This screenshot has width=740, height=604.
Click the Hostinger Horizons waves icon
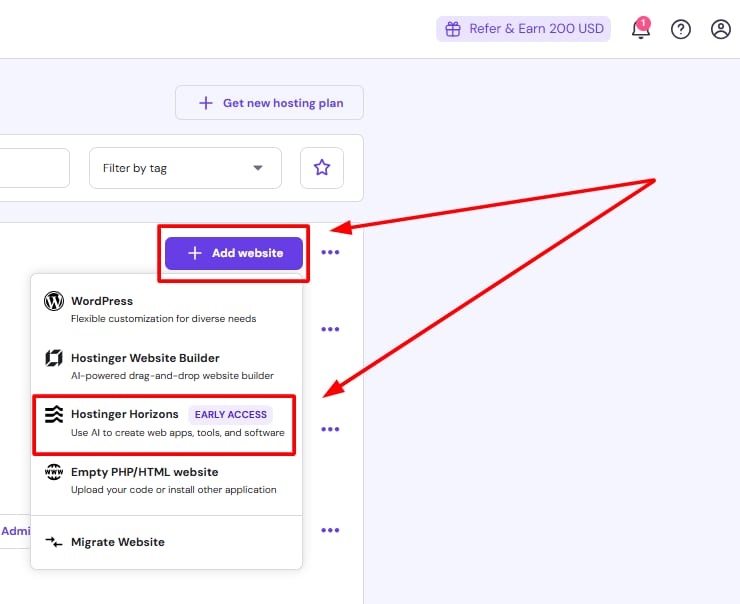click(x=54, y=414)
